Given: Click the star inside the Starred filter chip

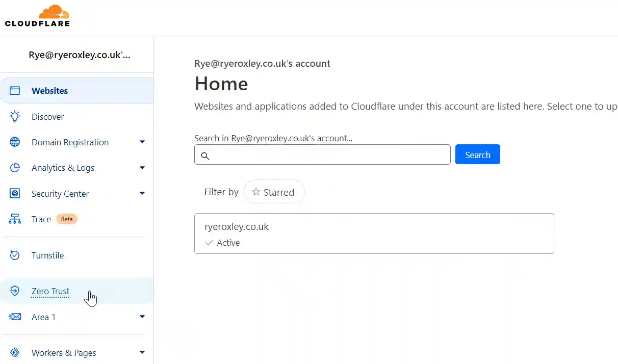Looking at the screenshot, I should 256,192.
